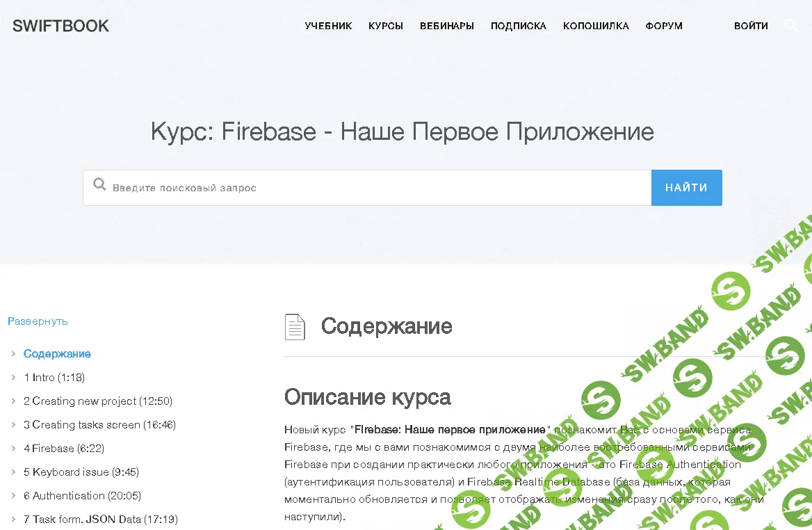The image size is (812, 530).
Task: Click inside the search query input field
Action: [x=348, y=187]
